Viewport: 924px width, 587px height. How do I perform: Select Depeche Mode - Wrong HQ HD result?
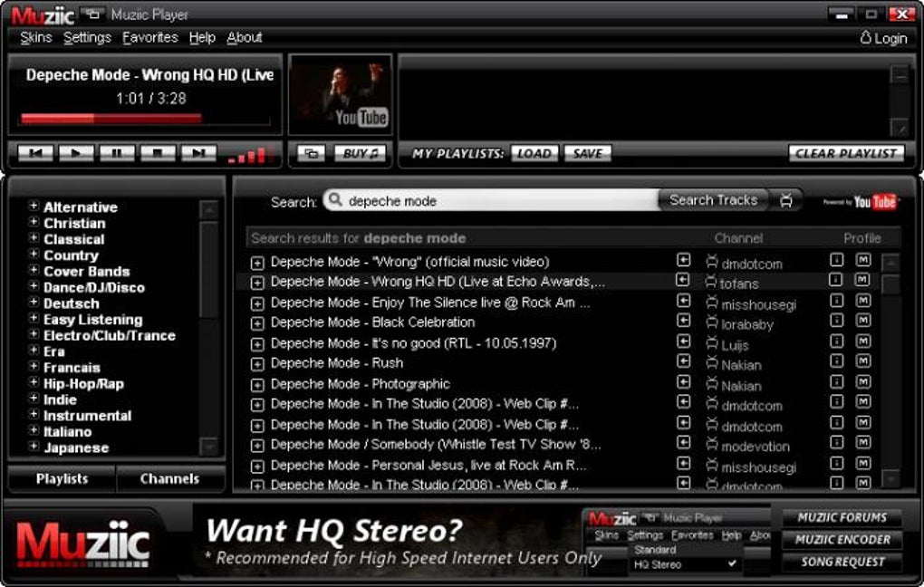pos(438,282)
